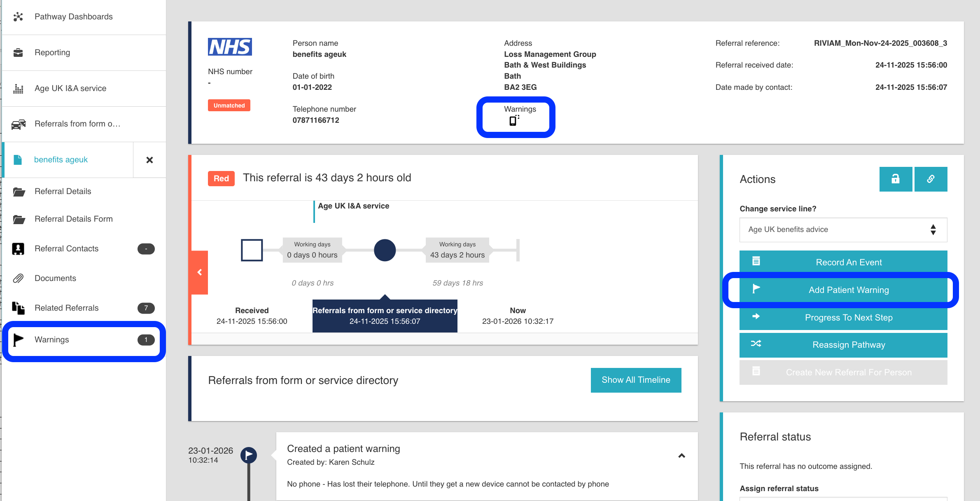The width and height of the screenshot is (980, 501).
Task: Open Related Referrals sidebar item
Action: [x=66, y=308]
